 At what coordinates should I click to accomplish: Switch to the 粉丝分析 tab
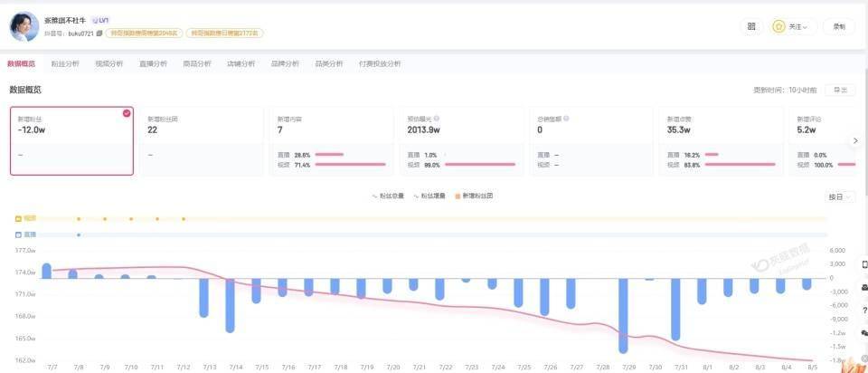click(x=65, y=63)
